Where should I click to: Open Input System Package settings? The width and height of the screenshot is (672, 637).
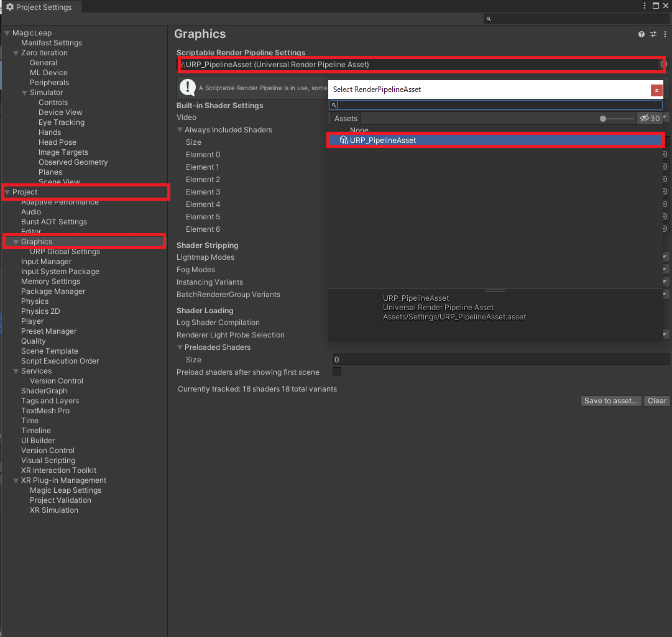point(60,272)
